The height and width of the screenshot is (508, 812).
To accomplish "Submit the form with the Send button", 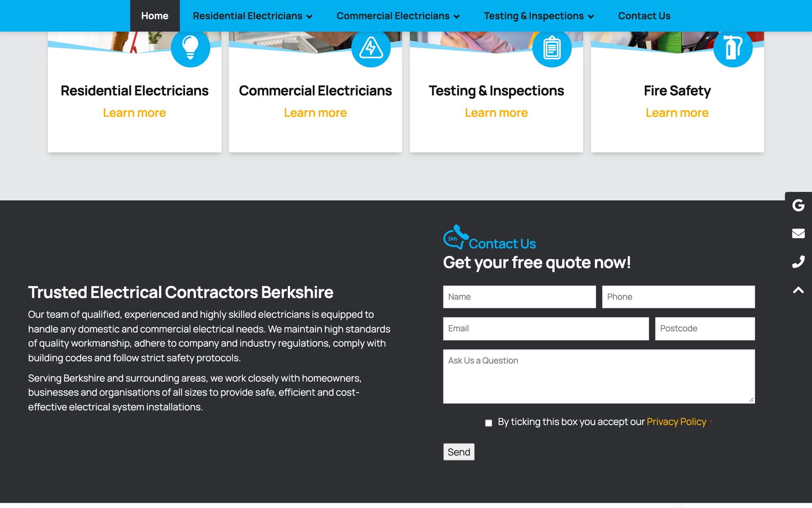I will coord(459,452).
